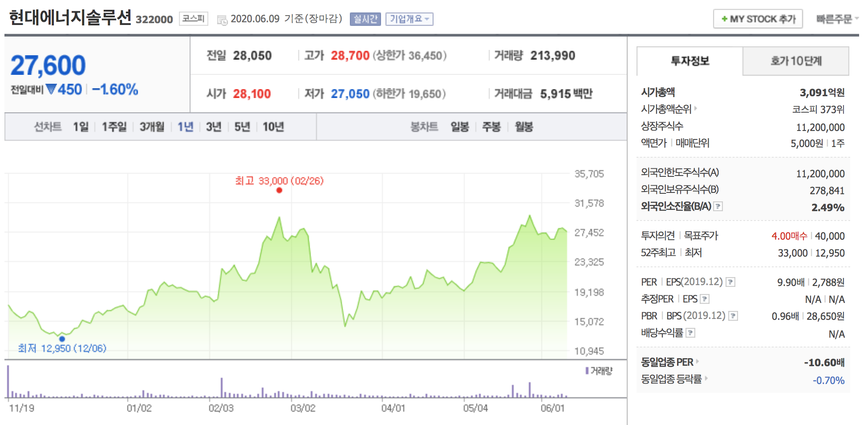
Task: Expand the 시가총액순위 arrow link
Action: click(696, 108)
